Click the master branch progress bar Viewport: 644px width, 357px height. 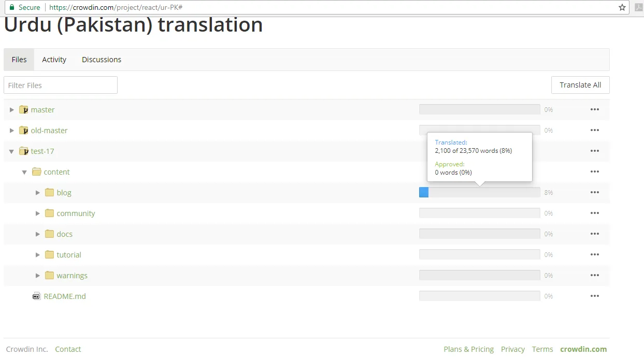pyautogui.click(x=479, y=109)
